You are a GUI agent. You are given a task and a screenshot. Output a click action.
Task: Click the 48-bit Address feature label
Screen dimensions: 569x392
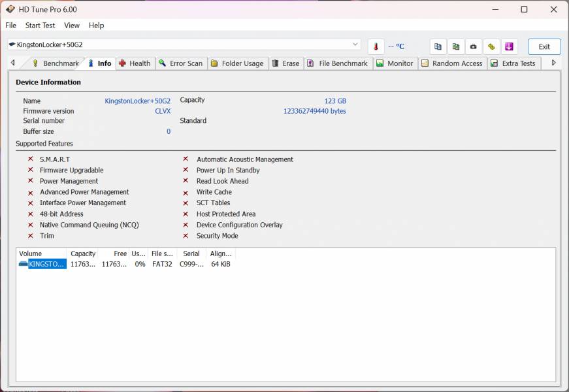click(x=61, y=214)
